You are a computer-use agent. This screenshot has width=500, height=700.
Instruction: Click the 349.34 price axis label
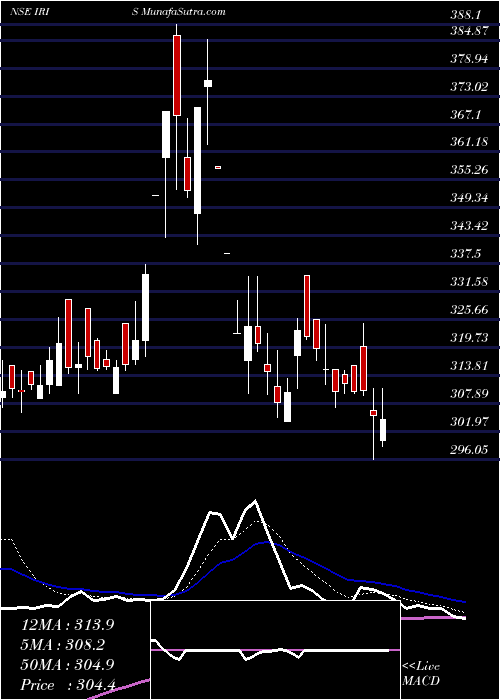coord(469,198)
